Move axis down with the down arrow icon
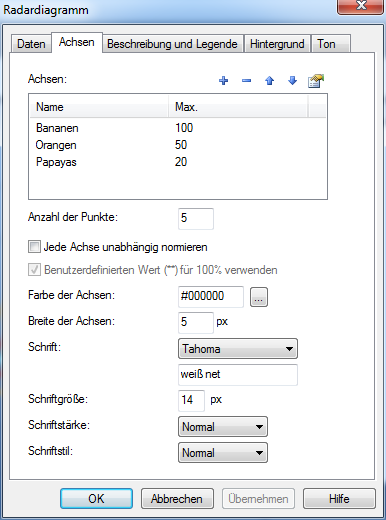 (x=292, y=81)
